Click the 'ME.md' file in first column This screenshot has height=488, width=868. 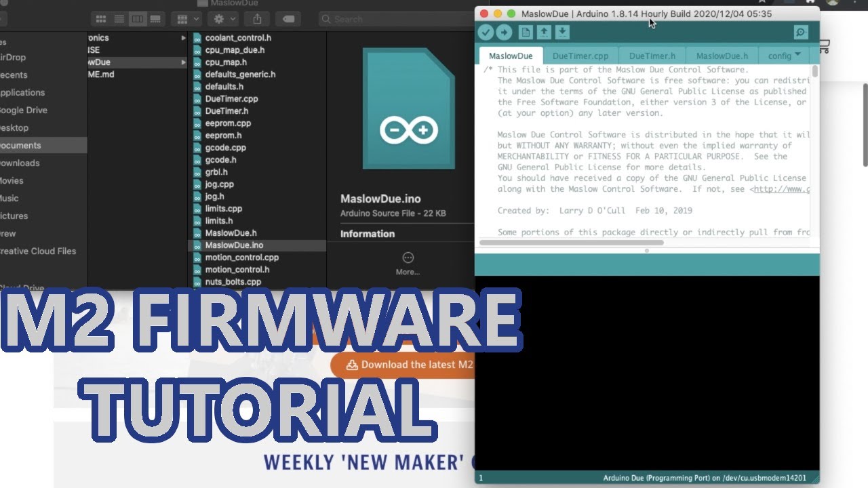[102, 75]
